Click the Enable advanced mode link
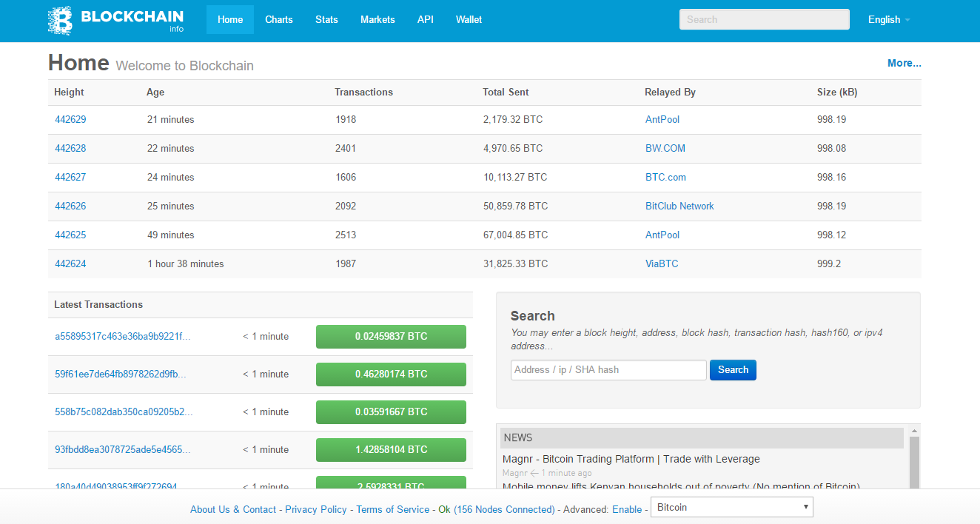 (627, 509)
